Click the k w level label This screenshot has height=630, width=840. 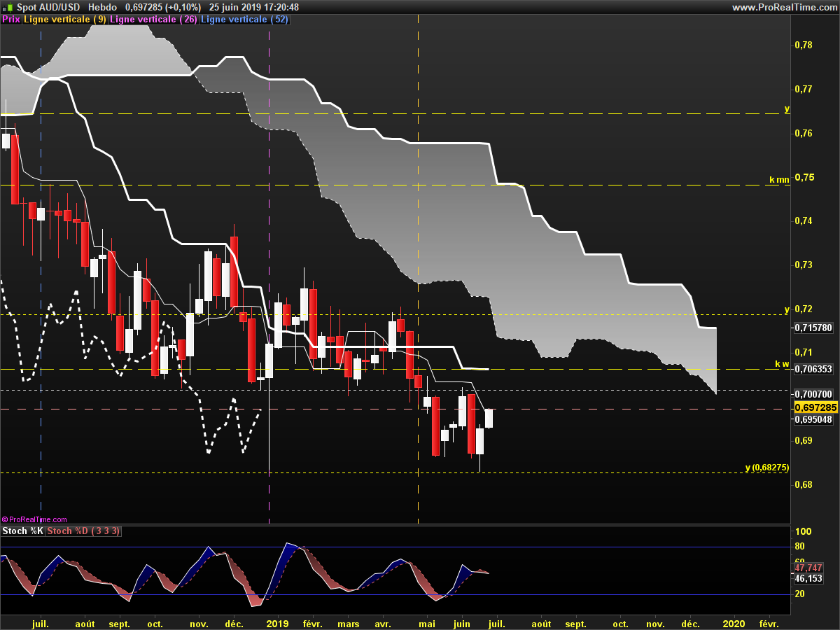pyautogui.click(x=782, y=364)
